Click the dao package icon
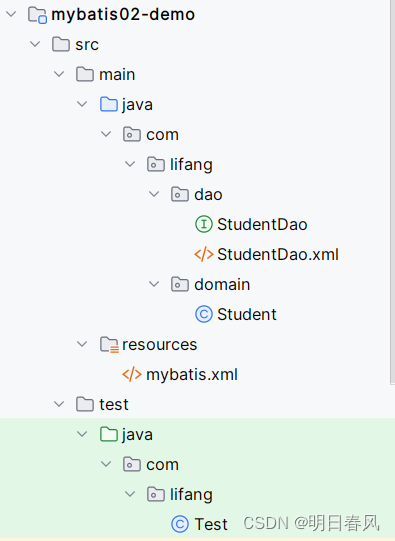395x541 pixels. click(180, 194)
